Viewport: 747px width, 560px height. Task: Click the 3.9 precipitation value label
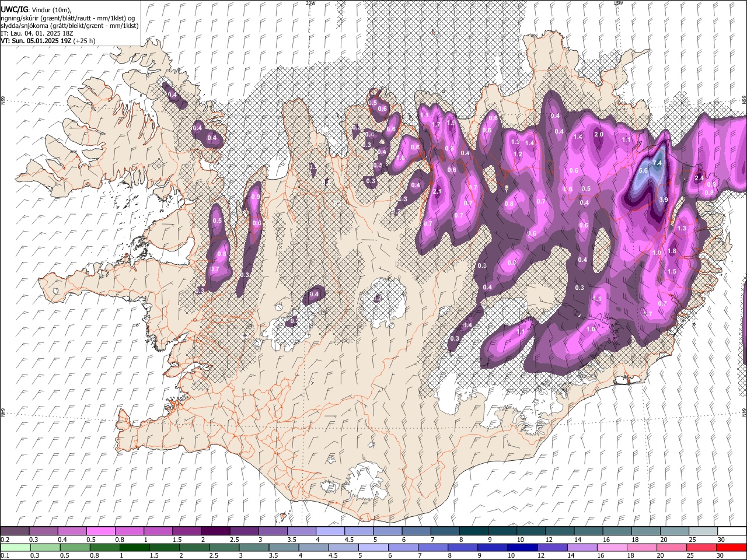click(x=663, y=199)
